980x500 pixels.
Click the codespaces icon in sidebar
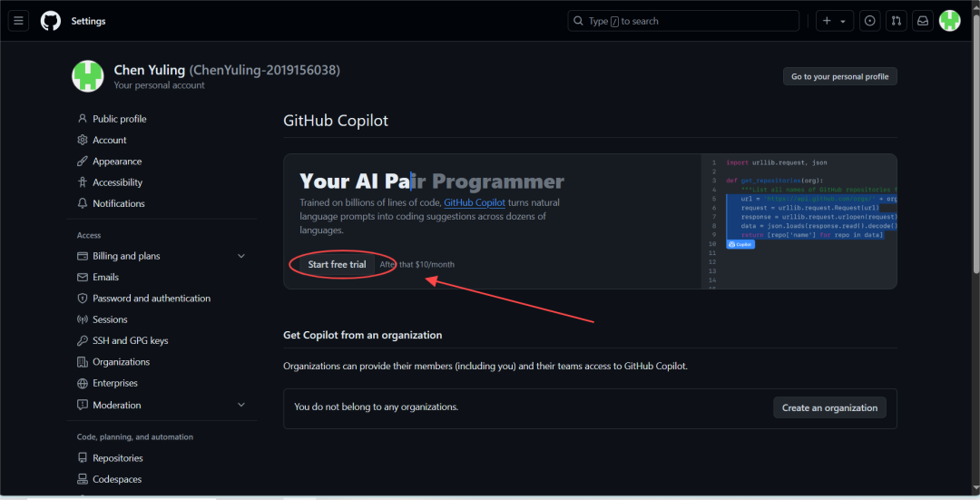click(x=82, y=479)
